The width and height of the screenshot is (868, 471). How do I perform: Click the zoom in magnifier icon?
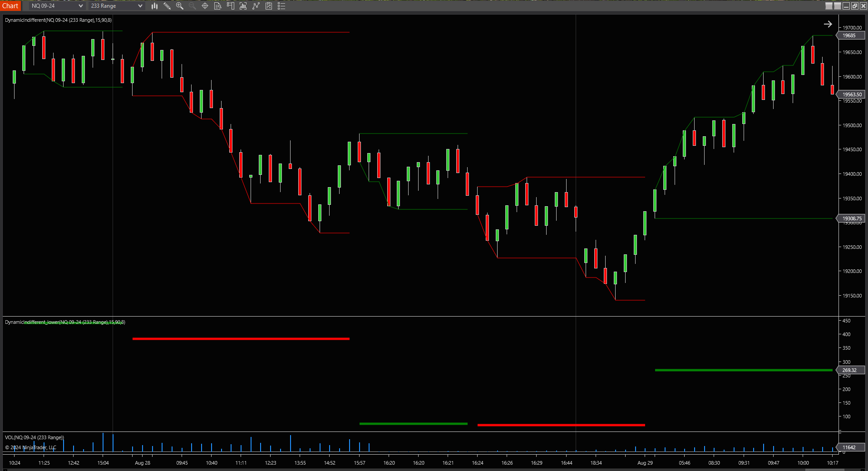point(180,6)
